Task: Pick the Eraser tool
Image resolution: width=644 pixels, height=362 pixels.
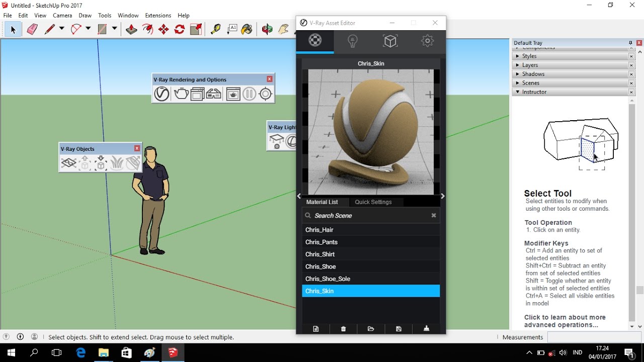Action: (32, 30)
